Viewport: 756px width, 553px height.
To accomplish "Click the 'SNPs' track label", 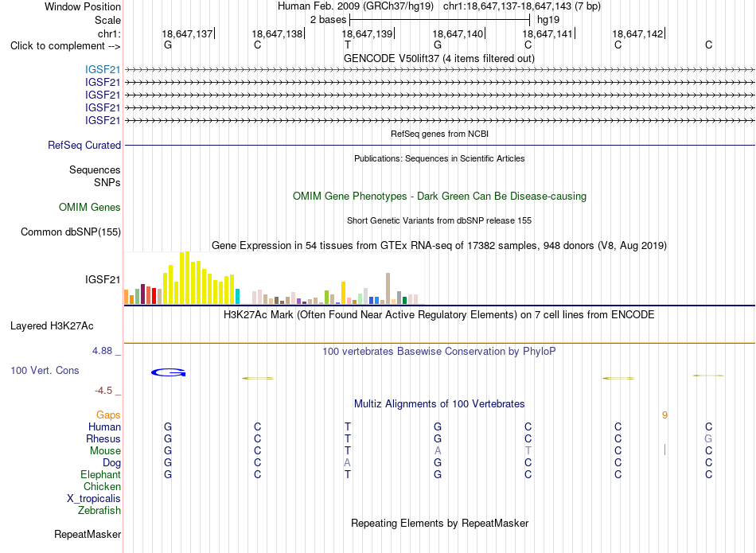I will 107,182.
